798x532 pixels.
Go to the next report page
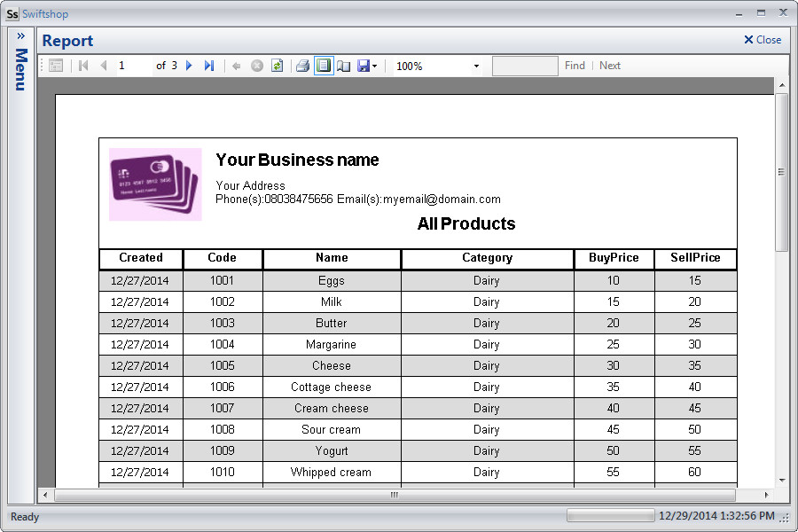tap(189, 66)
